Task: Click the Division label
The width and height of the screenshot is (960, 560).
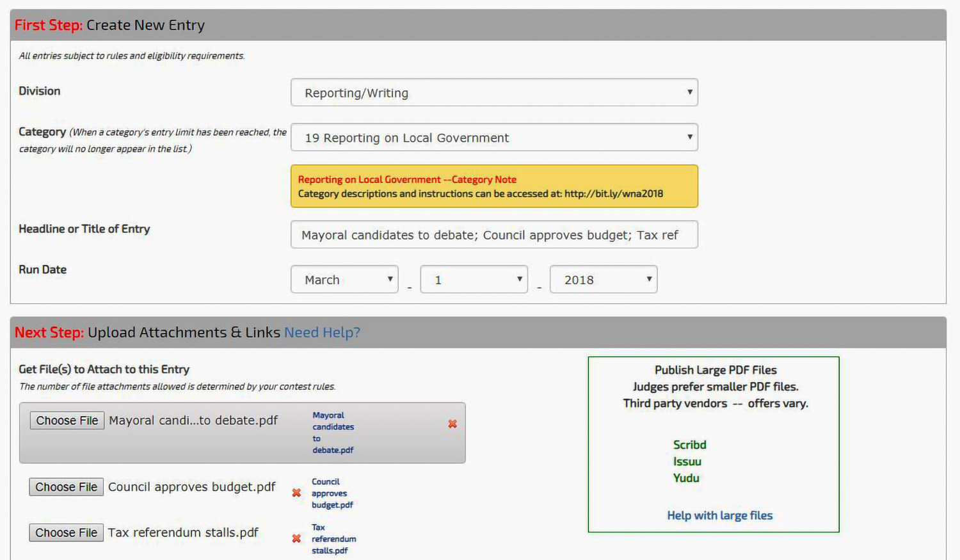Action: [40, 91]
